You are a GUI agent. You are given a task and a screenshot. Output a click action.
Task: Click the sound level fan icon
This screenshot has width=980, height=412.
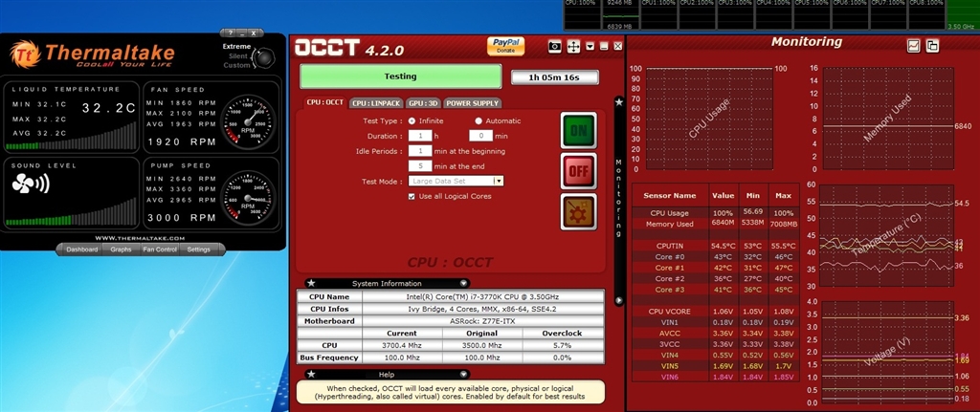pyautogui.click(x=30, y=184)
